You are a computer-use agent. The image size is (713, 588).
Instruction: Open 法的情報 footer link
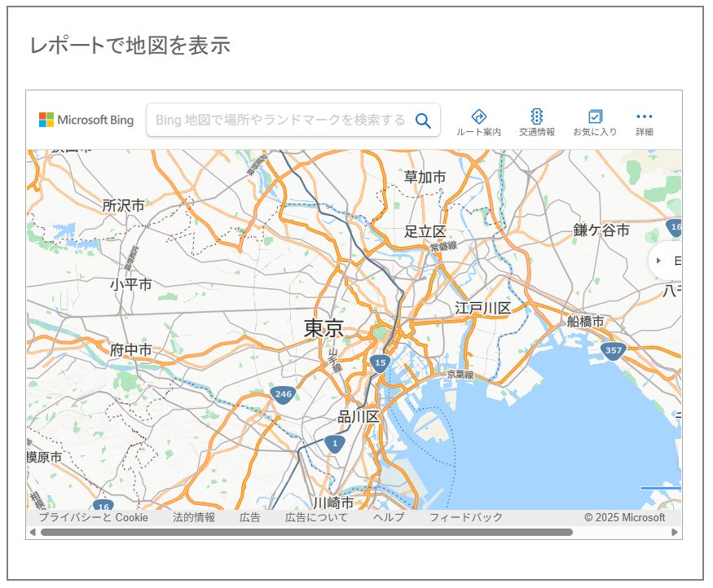(194, 518)
